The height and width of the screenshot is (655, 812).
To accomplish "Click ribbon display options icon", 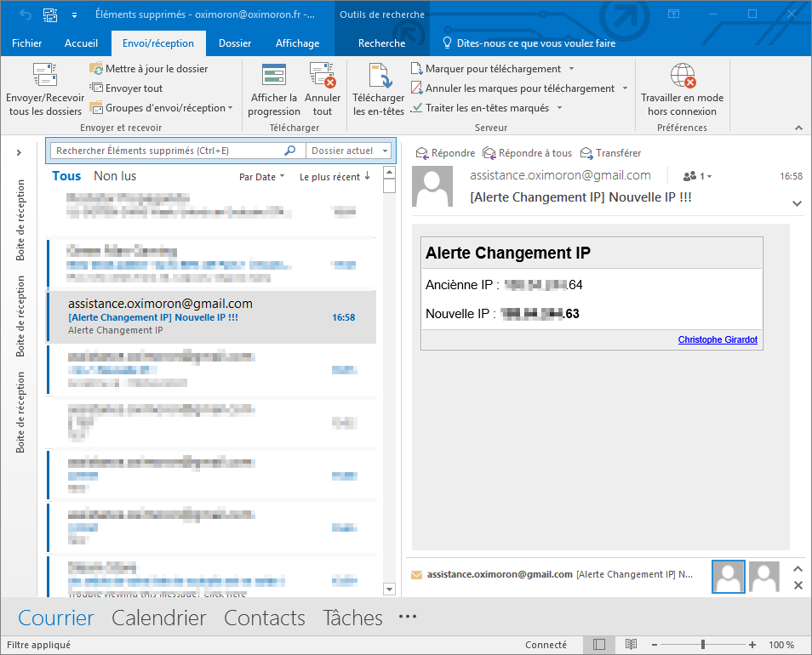I will [674, 14].
